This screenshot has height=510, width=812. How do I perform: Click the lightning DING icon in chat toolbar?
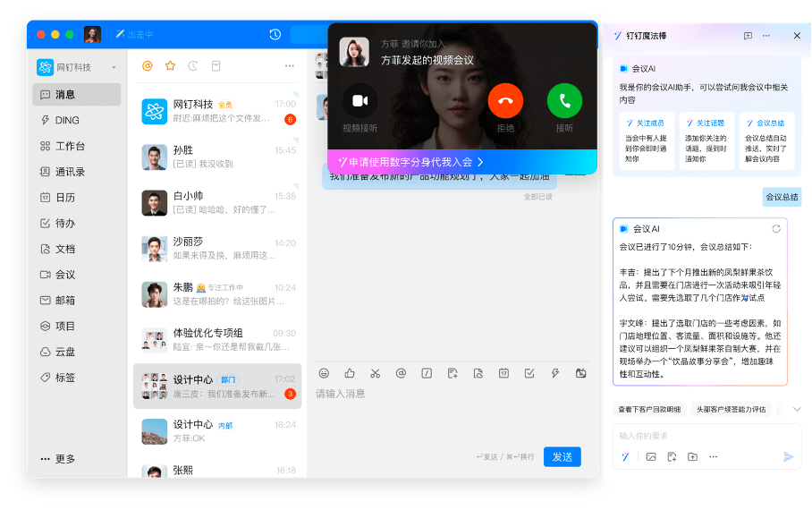[x=554, y=373]
